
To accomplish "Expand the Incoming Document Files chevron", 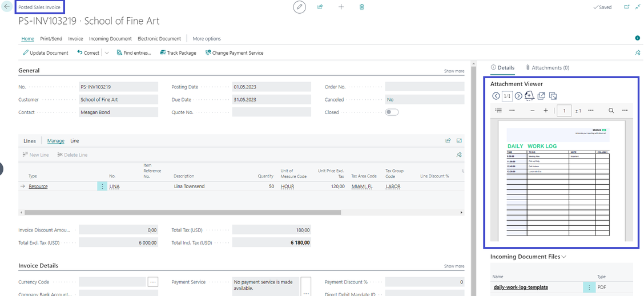I will pyautogui.click(x=564, y=257).
